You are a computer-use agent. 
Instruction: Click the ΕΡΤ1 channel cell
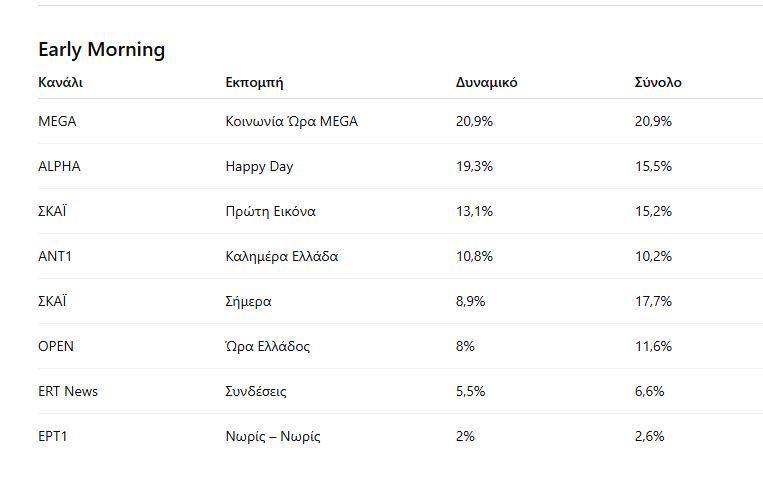pyautogui.click(x=55, y=436)
